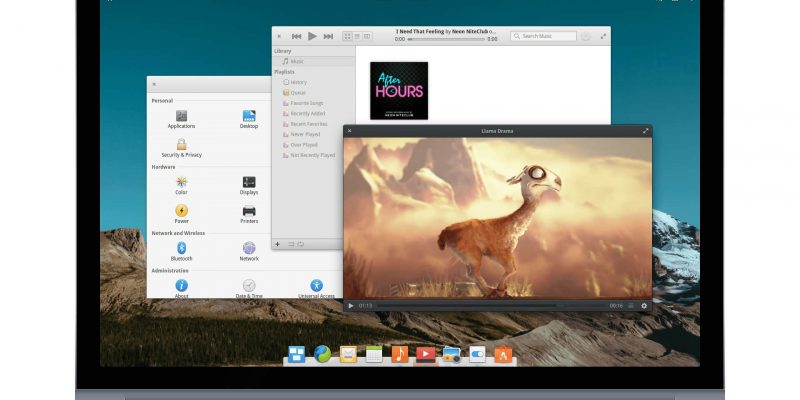Toggle shuffle at Music sidebar bottom

pyautogui.click(x=291, y=244)
